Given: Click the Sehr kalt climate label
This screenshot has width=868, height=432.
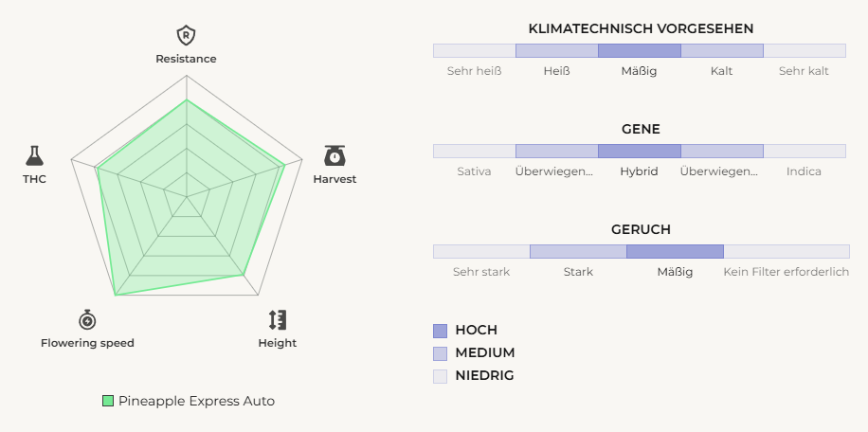Looking at the screenshot, I should (x=804, y=71).
